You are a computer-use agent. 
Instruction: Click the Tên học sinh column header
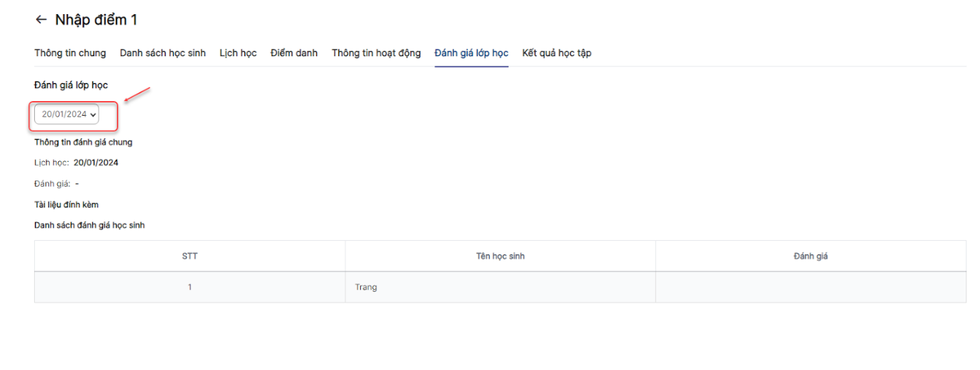click(x=500, y=256)
